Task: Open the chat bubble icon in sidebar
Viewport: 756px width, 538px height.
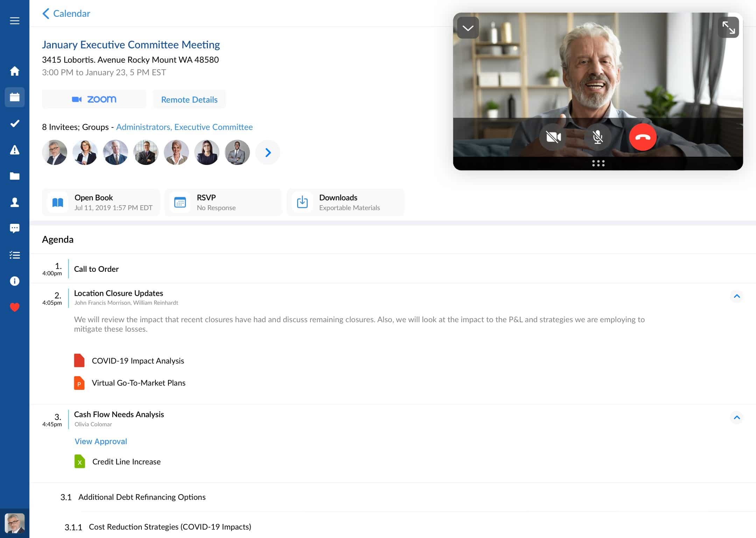Action: 14,228
